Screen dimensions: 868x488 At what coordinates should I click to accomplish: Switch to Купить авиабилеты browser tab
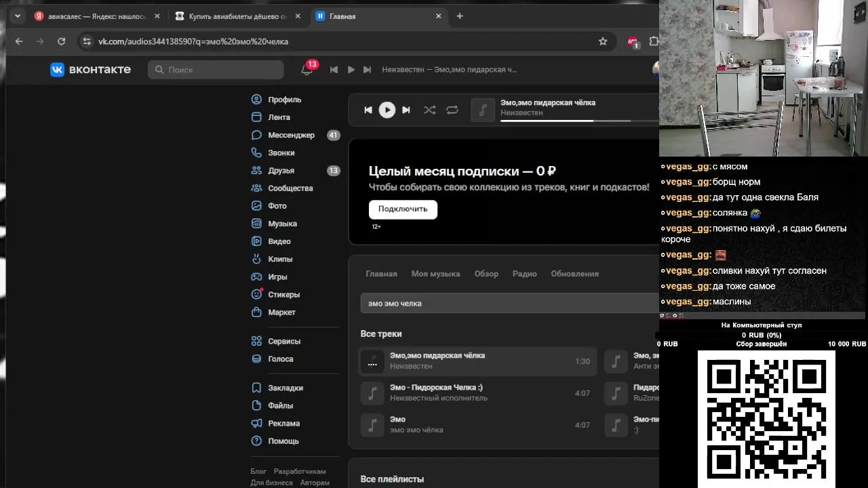237,16
